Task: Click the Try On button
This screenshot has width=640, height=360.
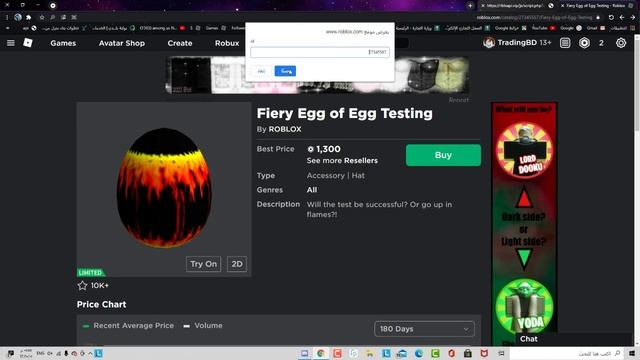Action: click(x=203, y=264)
